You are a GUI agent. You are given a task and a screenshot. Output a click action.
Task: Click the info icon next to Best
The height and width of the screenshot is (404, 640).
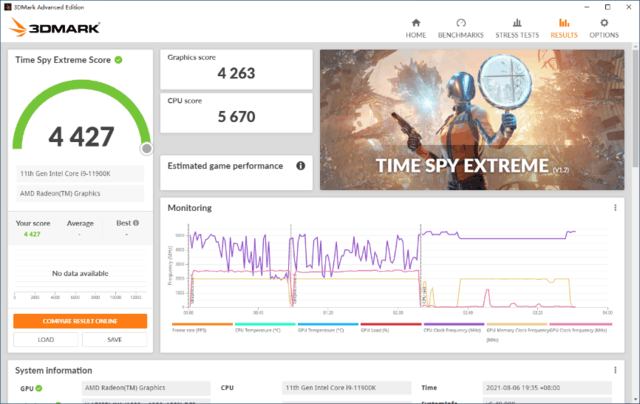pyautogui.click(x=136, y=223)
